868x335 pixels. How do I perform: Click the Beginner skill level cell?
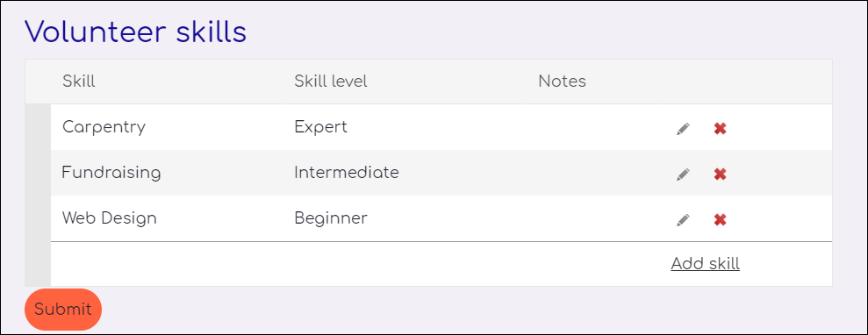(404, 218)
